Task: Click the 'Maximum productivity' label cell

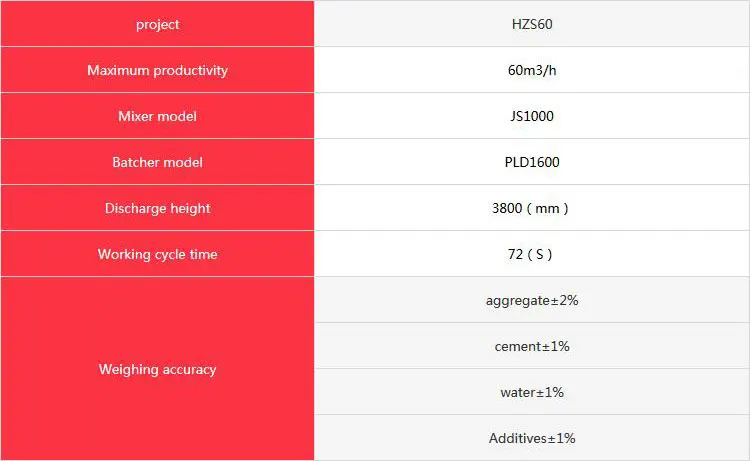Action: click(x=157, y=70)
